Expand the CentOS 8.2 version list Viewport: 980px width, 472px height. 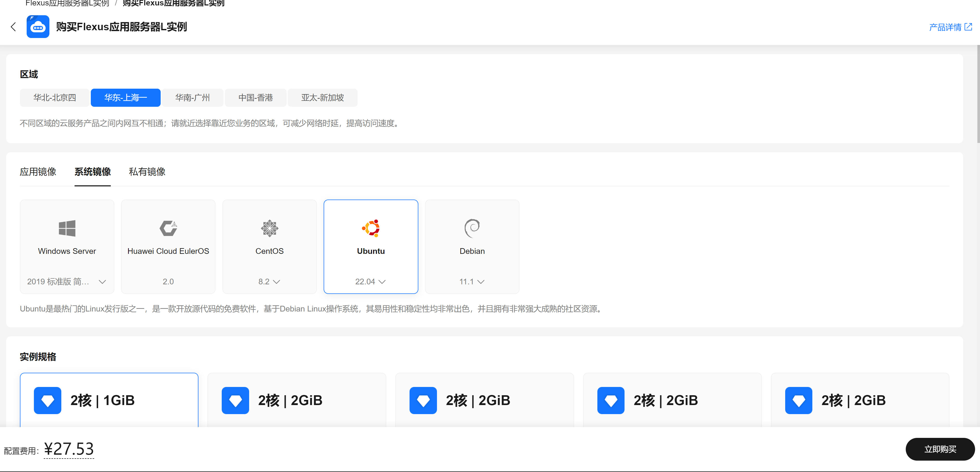pyautogui.click(x=269, y=281)
